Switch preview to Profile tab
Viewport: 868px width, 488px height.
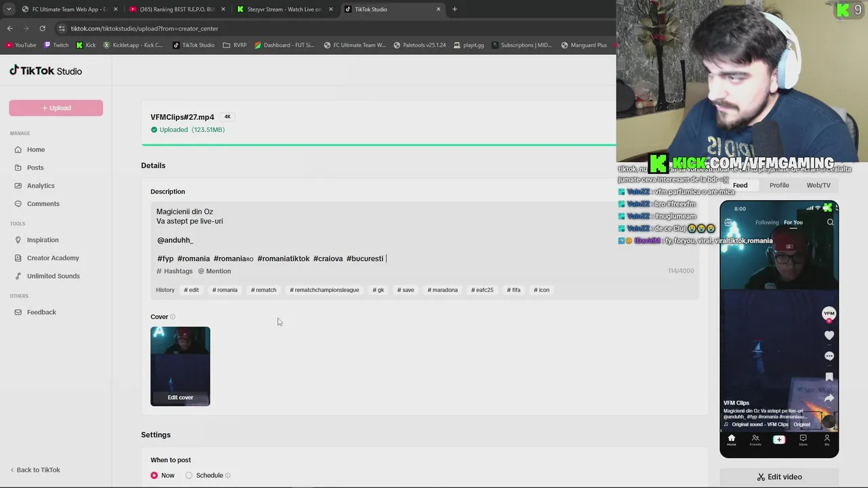pos(779,185)
